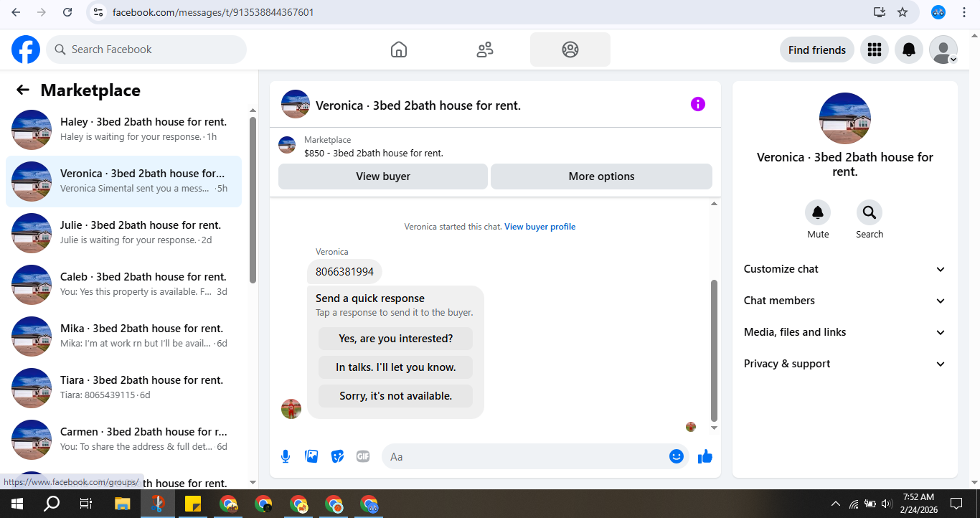
Task: Open Carmen's house for rent conversation
Action: point(123,440)
